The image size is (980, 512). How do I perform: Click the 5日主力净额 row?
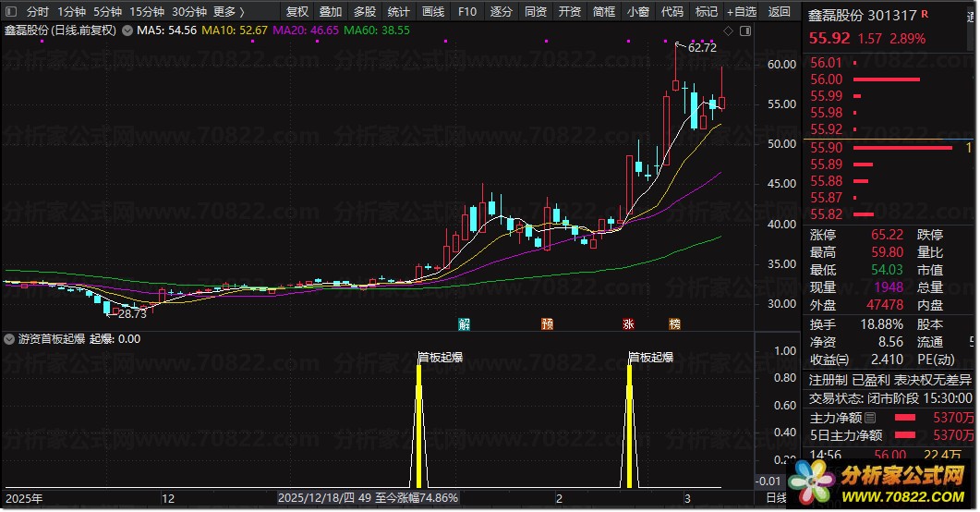coord(891,435)
